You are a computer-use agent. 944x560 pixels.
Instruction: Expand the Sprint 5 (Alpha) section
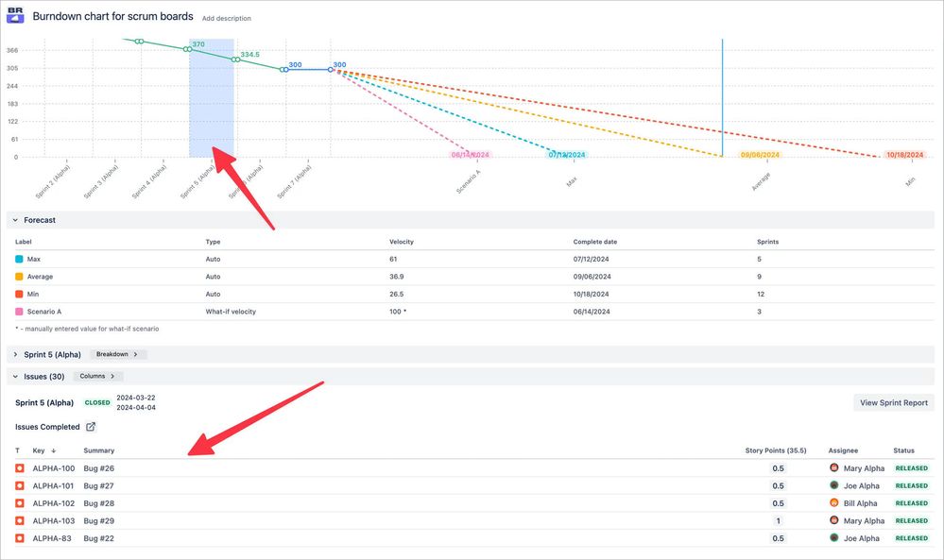coord(13,354)
